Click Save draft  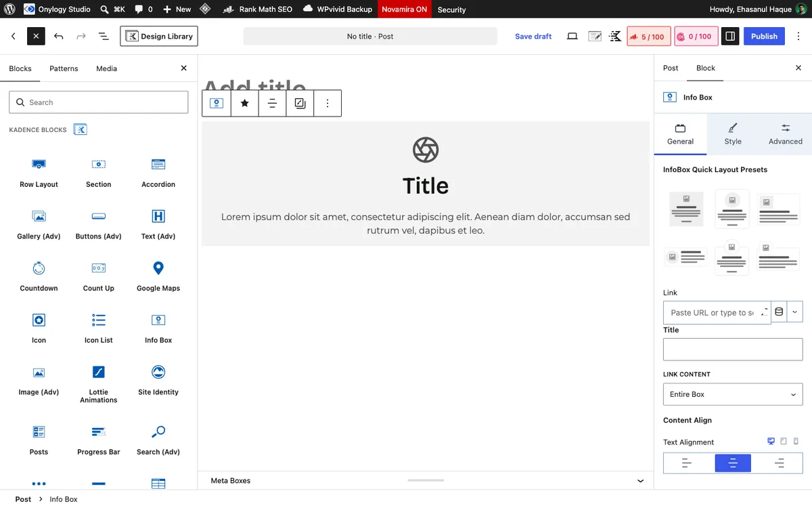point(533,37)
